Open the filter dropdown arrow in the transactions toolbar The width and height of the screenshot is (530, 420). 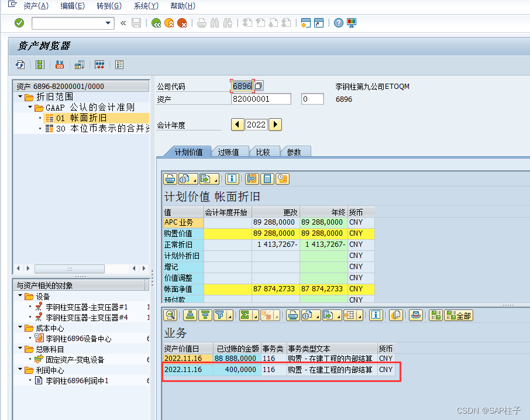pyautogui.click(x=230, y=316)
